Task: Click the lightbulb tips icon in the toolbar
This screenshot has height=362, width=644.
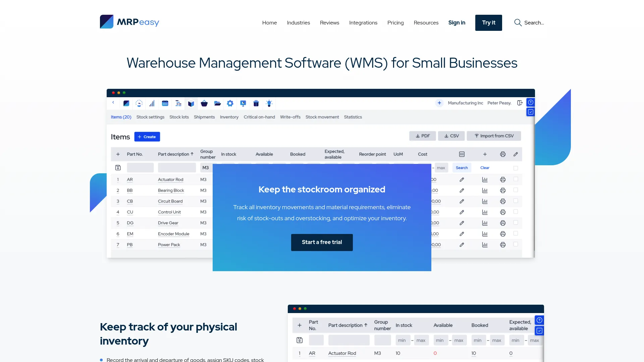Action: tap(269, 103)
